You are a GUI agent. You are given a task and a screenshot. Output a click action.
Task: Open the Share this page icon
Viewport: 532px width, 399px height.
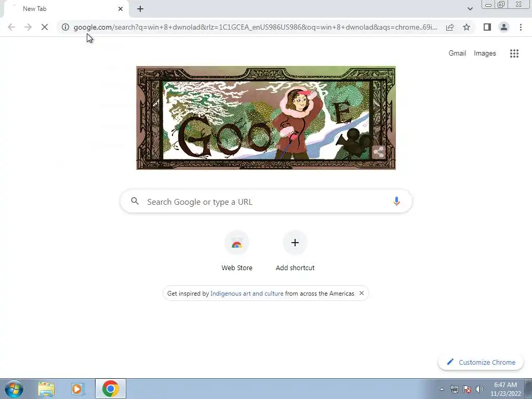pos(450,27)
